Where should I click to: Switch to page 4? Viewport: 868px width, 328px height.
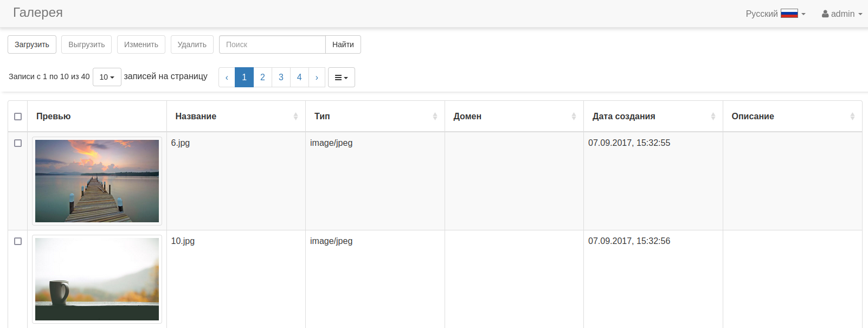click(299, 78)
